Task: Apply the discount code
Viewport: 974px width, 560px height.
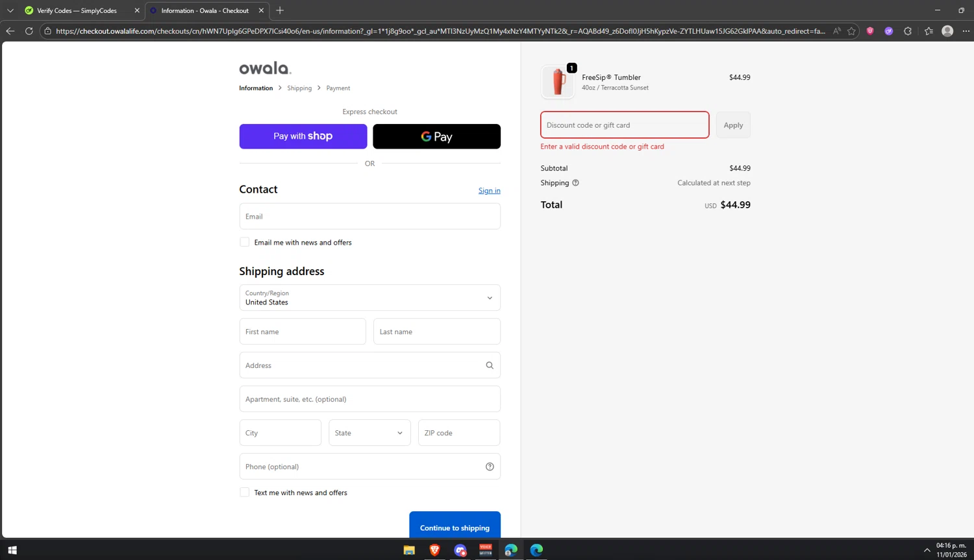Action: tap(733, 125)
